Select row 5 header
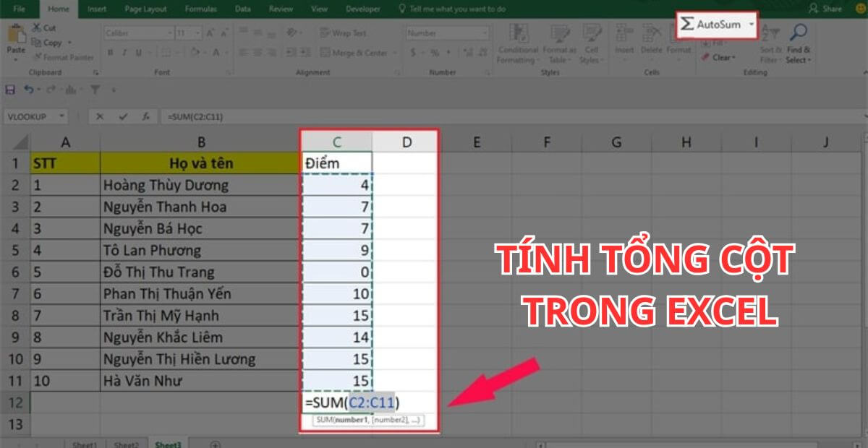The image size is (868, 448). 15,250
